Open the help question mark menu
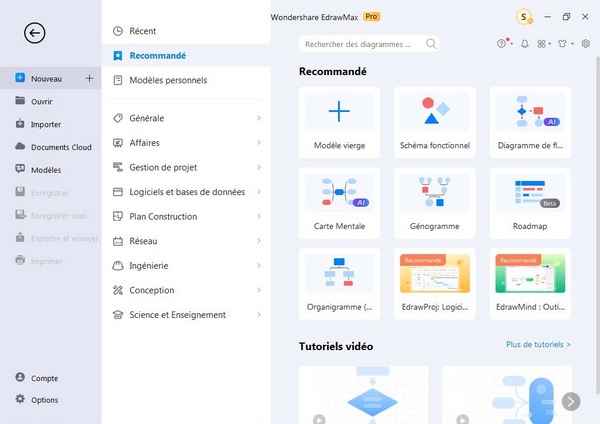 (x=504, y=44)
